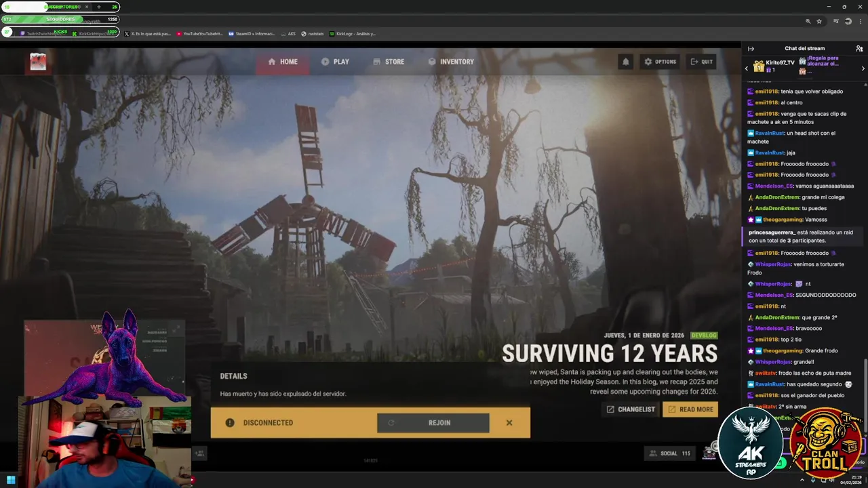
Task: Open the STORE tab
Action: click(x=389, y=62)
